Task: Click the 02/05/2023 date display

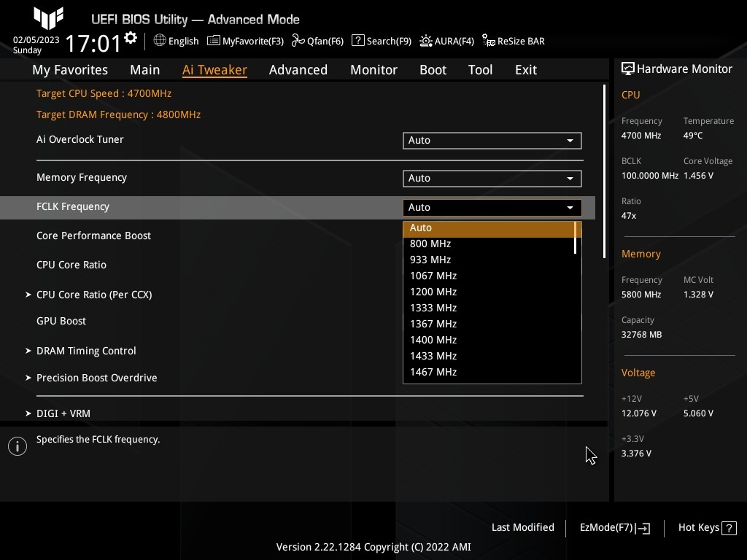Action: pyautogui.click(x=36, y=40)
